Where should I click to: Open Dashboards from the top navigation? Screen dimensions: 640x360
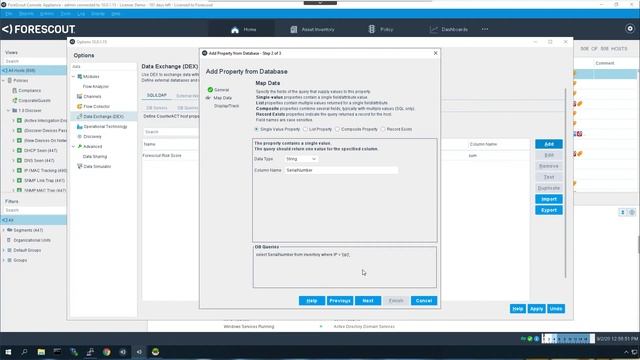click(449, 29)
